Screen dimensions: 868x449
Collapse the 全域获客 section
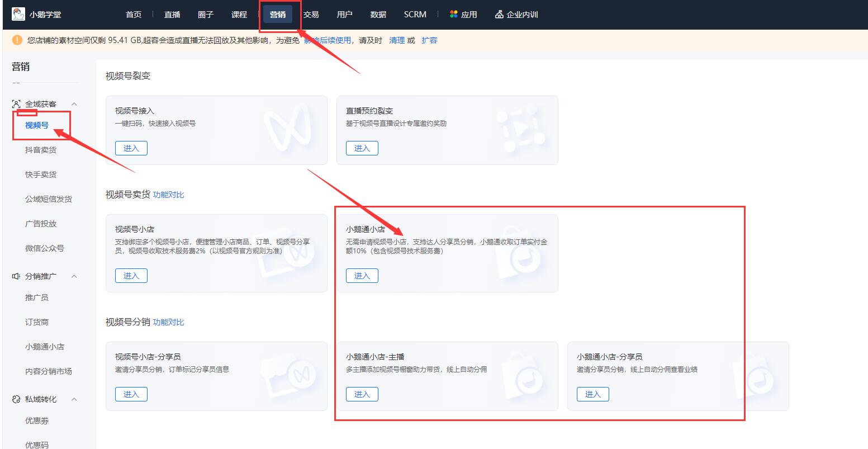pyautogui.click(x=74, y=103)
